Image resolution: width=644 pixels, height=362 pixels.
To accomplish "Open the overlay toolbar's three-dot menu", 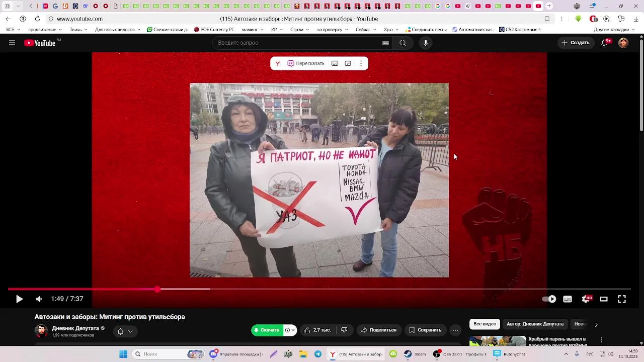I will pos(361,63).
